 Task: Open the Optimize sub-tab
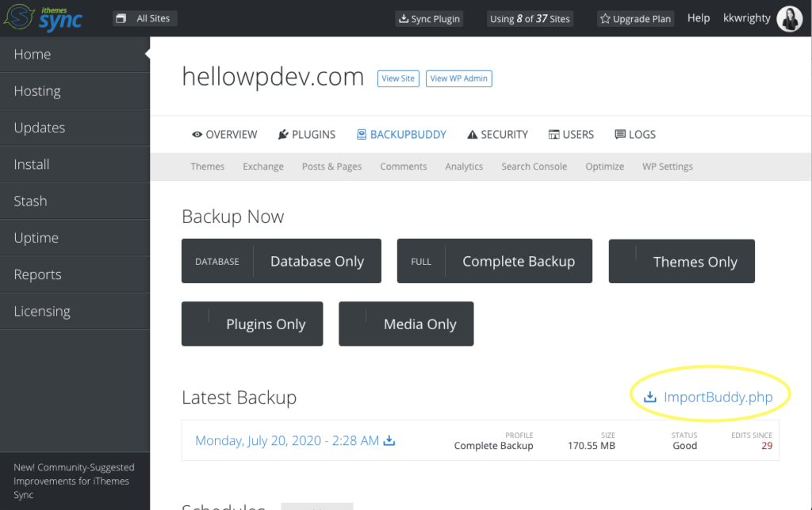[x=605, y=167]
